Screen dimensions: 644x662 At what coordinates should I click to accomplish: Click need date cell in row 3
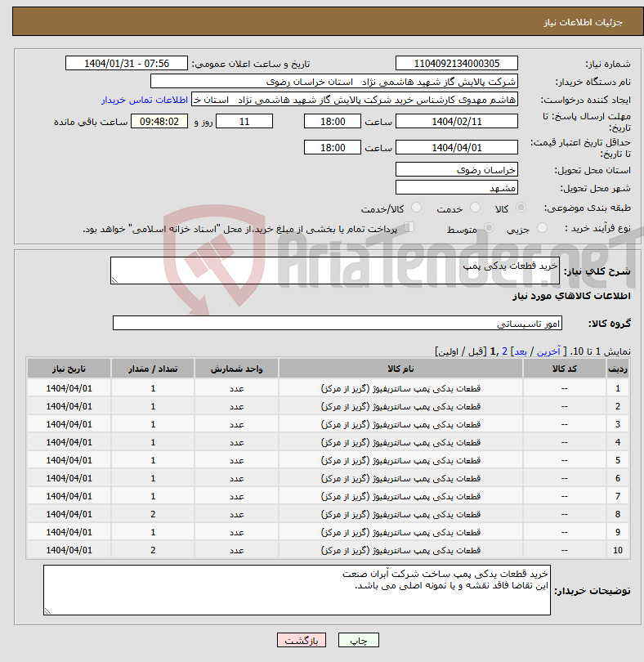pyautogui.click(x=69, y=424)
